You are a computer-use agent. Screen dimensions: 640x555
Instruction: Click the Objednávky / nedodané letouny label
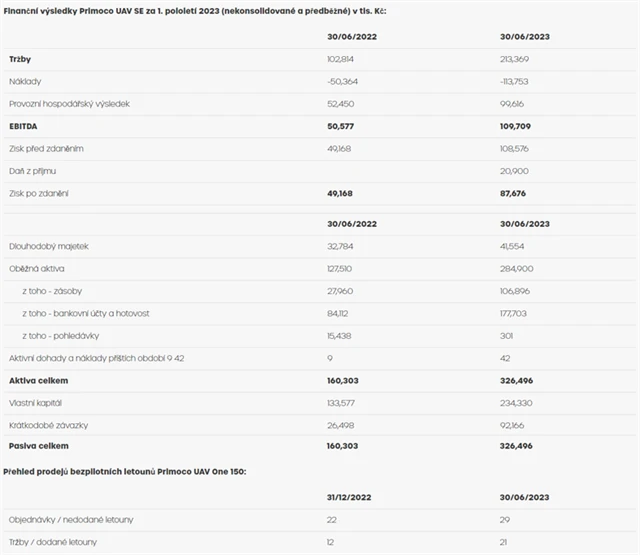coord(70,519)
